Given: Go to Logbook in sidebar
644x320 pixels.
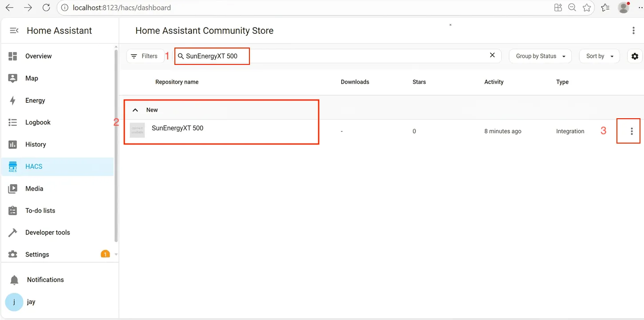Looking at the screenshot, I should (38, 123).
